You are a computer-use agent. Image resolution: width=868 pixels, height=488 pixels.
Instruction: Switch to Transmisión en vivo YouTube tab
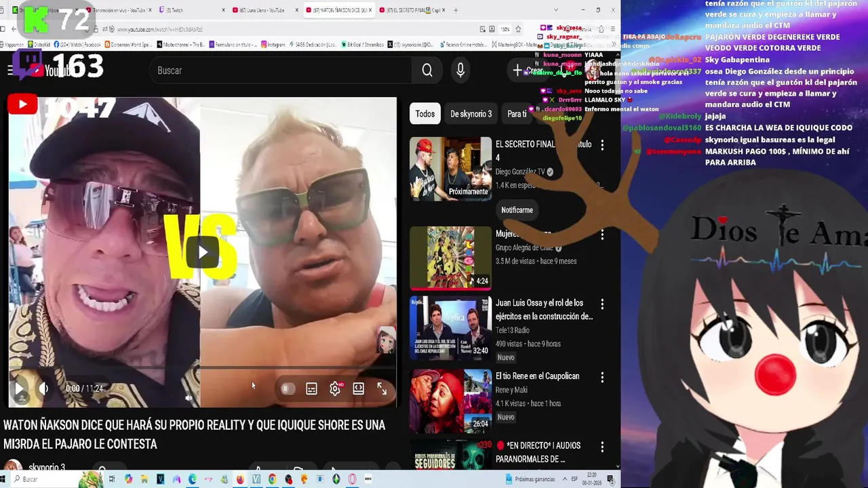pos(119,10)
